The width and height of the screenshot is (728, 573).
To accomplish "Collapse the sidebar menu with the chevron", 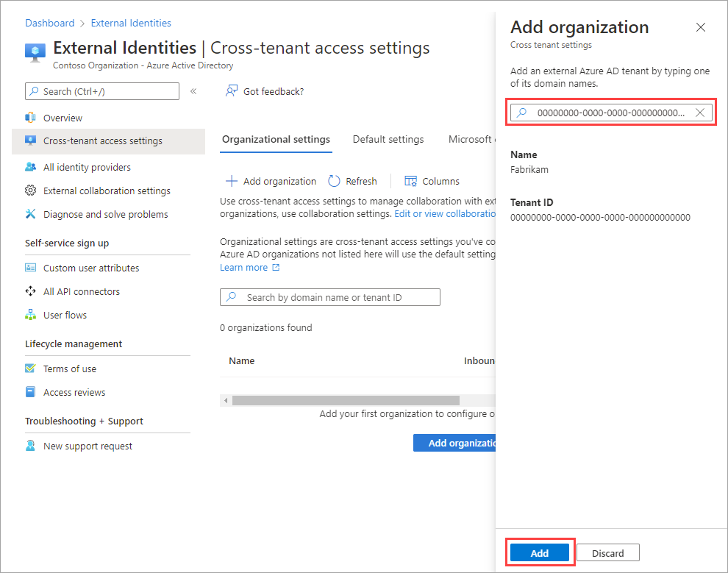I will tap(193, 91).
